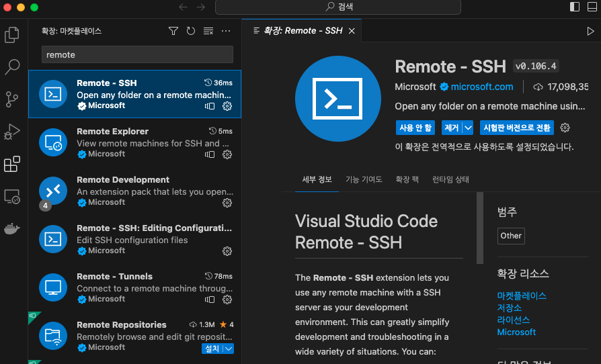Open gear for Remote - SSH: Editing Configuration
601x364 pixels.
click(x=227, y=251)
